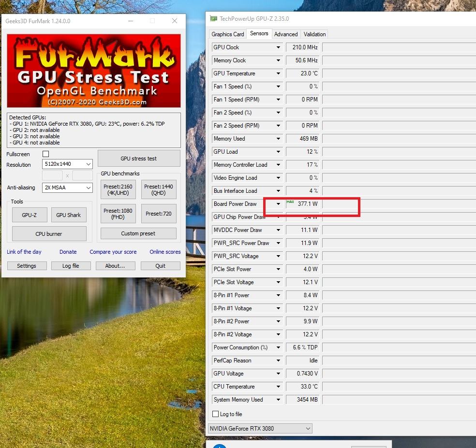The width and height of the screenshot is (476, 448).
Task: Close the FurMark window
Action: 175,21
